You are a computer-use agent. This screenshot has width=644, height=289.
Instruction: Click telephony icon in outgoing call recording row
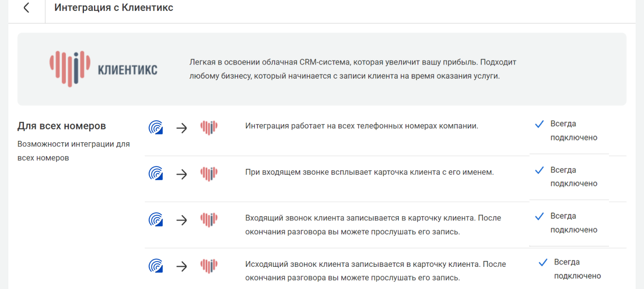coord(156,266)
